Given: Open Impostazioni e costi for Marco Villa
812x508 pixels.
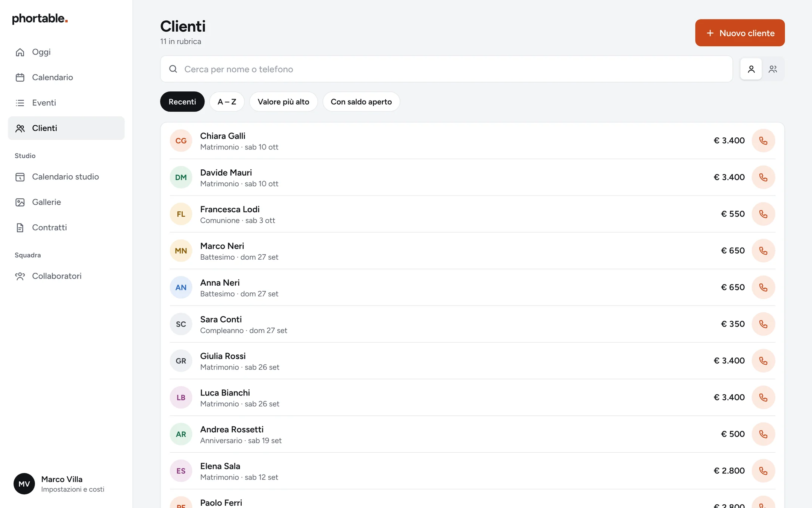Looking at the screenshot, I should 73,489.
